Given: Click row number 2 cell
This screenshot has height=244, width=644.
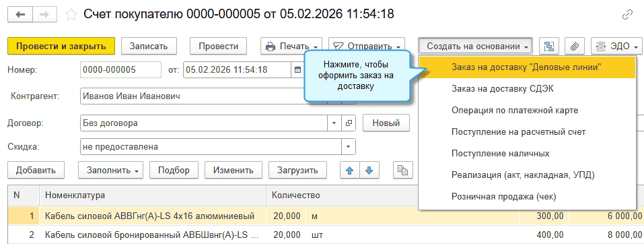Looking at the screenshot, I should [24, 235].
